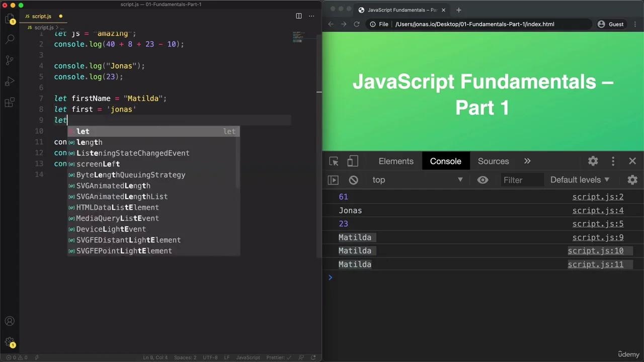
Task: Click the Guest profile button in Chrome
Action: 611,24
